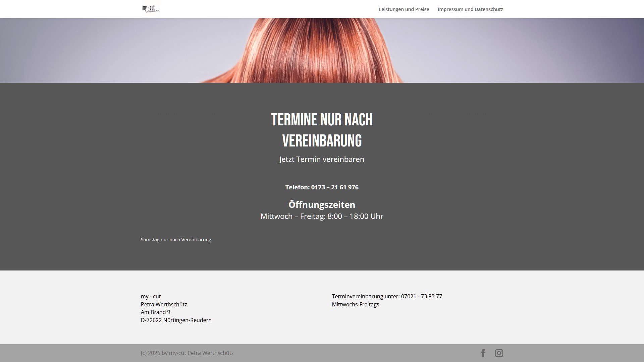The height and width of the screenshot is (362, 644).
Task: Click the (c) 2026 copyright notice
Action: (187, 353)
